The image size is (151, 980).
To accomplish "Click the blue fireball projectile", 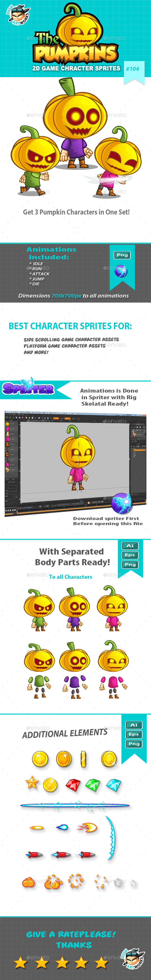I will (x=62, y=827).
